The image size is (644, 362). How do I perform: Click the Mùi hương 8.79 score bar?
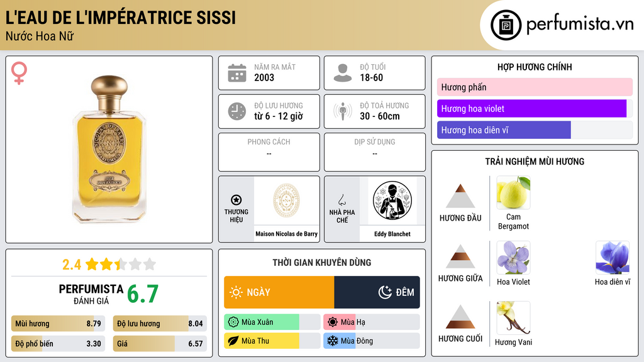pos(58,324)
